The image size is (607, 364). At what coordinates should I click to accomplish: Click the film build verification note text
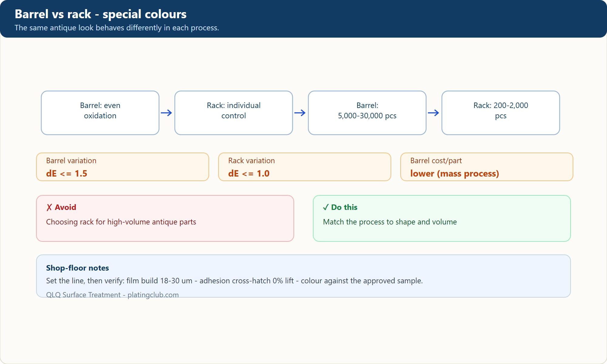234,281
